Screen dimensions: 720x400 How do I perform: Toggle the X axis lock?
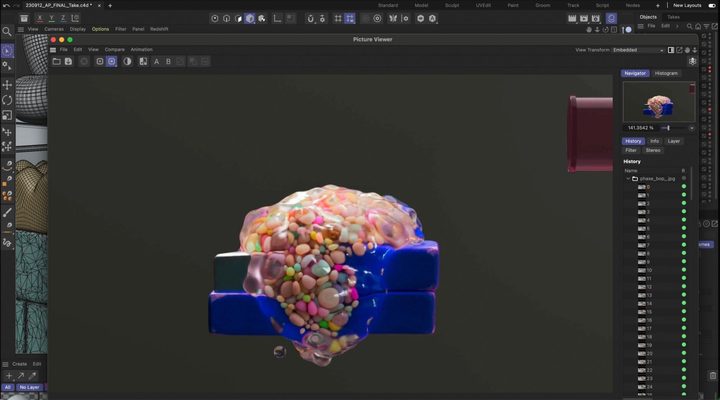(x=38, y=18)
